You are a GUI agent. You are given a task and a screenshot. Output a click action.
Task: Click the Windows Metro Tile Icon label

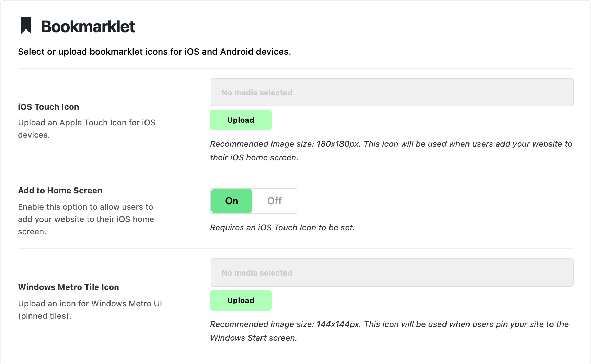pyautogui.click(x=68, y=287)
